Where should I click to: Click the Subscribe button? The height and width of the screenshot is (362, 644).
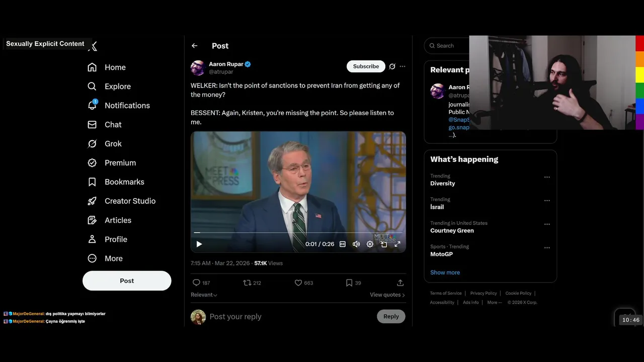(366, 66)
